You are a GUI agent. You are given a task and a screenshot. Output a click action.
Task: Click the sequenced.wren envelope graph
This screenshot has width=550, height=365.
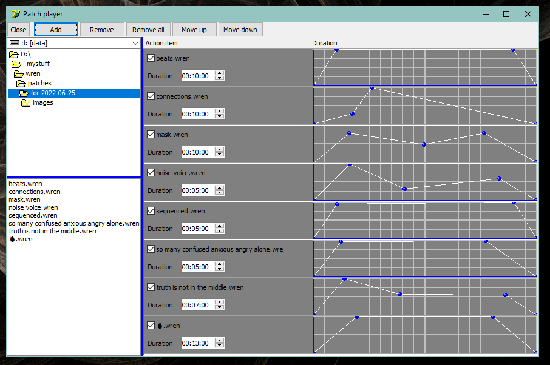point(425,220)
